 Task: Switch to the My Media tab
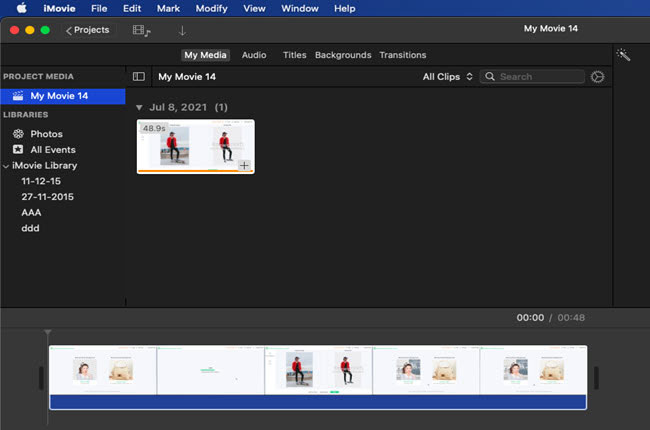[x=205, y=55]
